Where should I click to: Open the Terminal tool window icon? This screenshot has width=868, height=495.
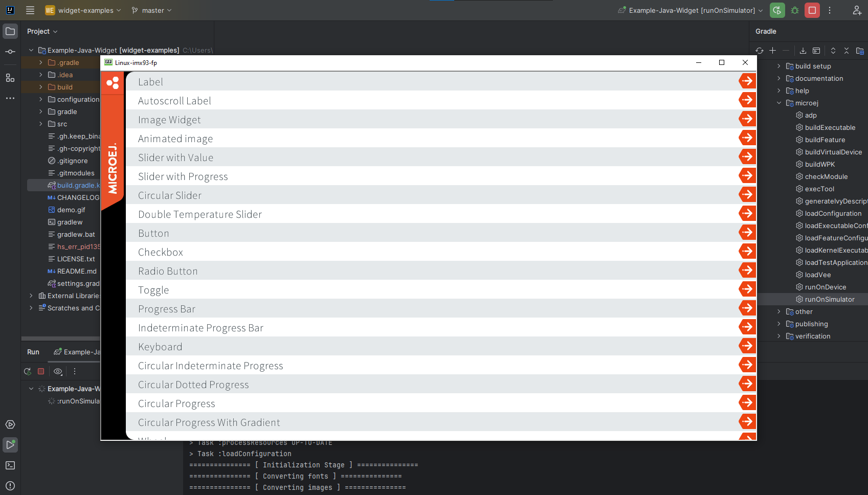[x=10, y=465]
